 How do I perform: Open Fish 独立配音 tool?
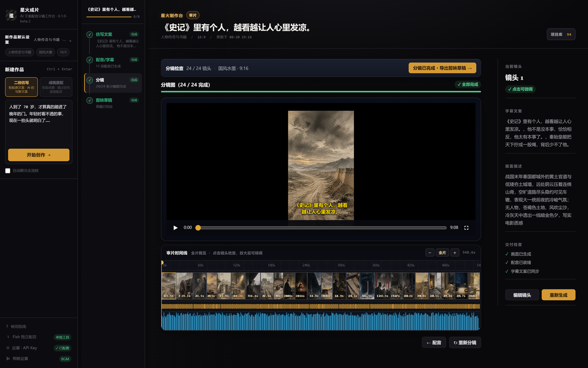pyautogui.click(x=24, y=337)
